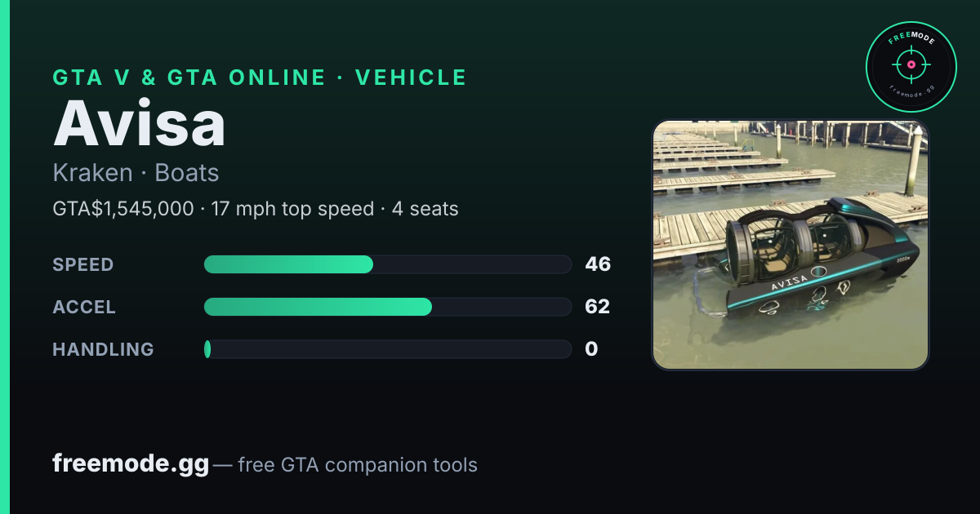Screen dimensions: 980x514
Task: Click the SPEED label
Action: pos(83,264)
